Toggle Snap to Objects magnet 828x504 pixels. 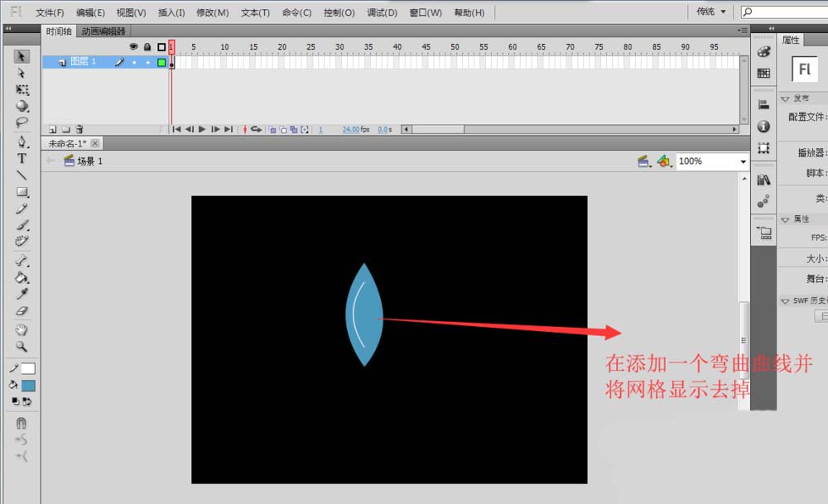22,423
